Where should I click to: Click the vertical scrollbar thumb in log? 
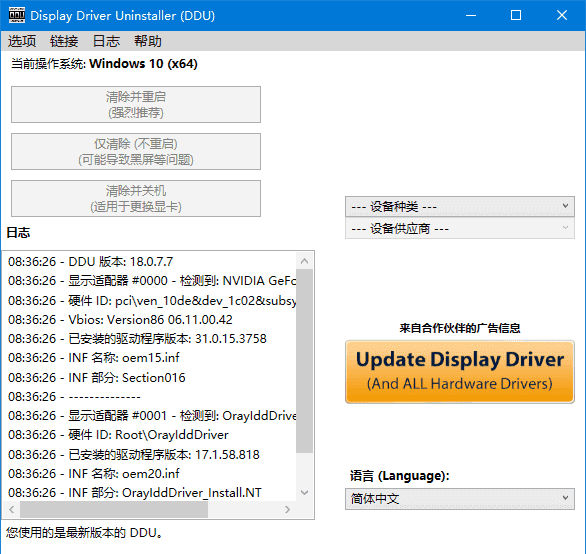point(305,361)
